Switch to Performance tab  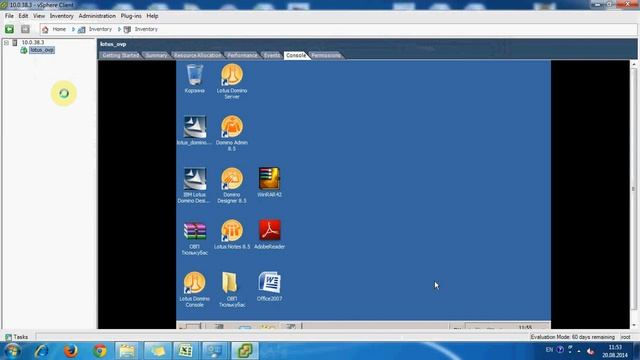[x=242, y=56]
